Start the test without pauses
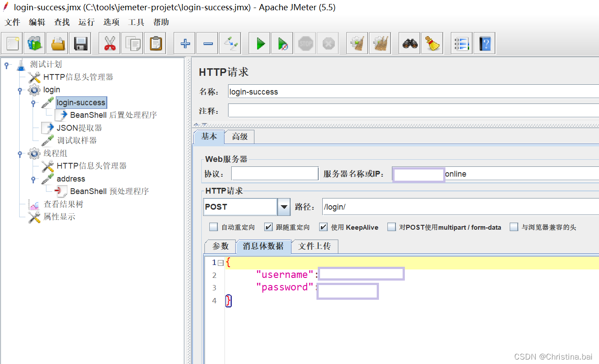 coord(282,43)
